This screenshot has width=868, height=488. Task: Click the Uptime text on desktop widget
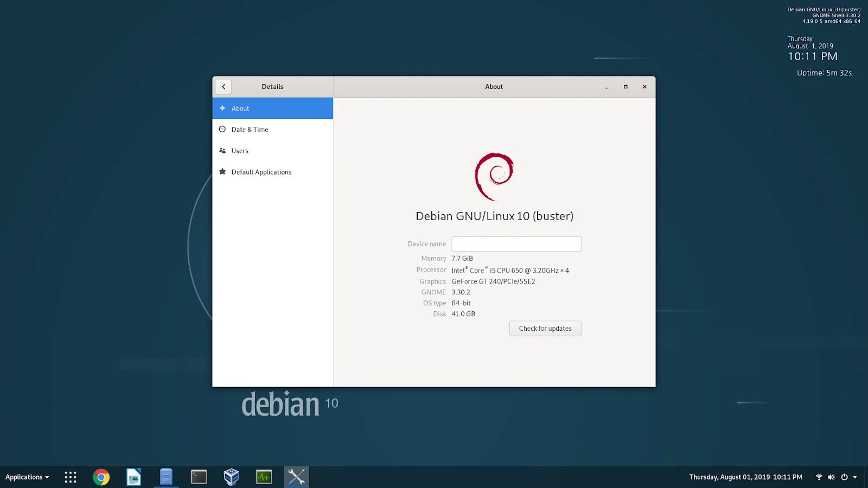pos(824,73)
